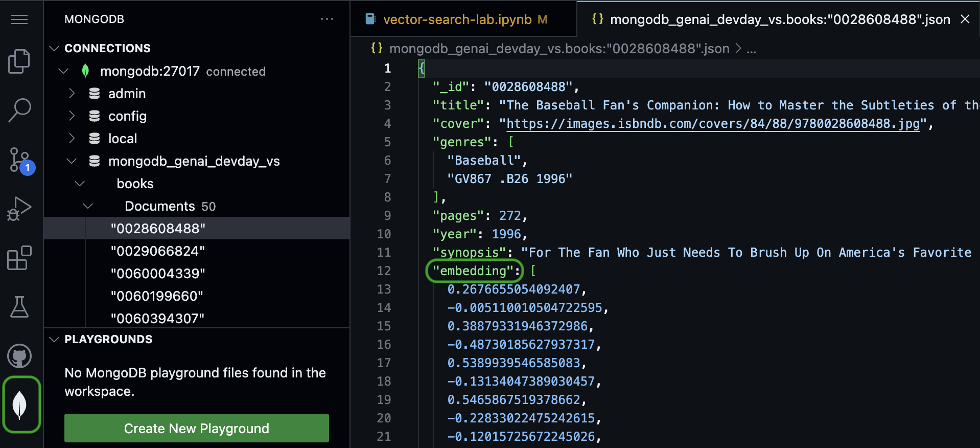Viewport: 980px width, 448px height.
Task: Click the "title" key on line 3
Action: (x=458, y=105)
